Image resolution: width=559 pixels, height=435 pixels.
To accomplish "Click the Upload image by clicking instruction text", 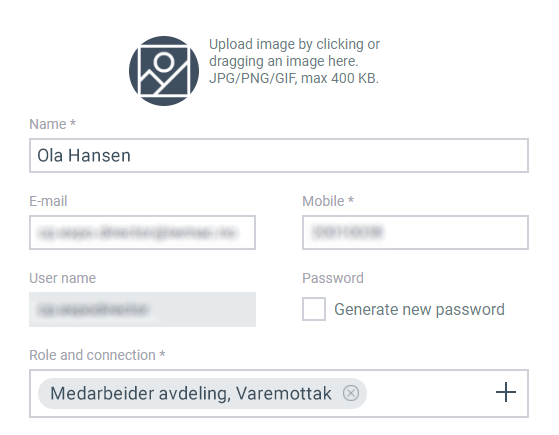I will pos(294,44).
